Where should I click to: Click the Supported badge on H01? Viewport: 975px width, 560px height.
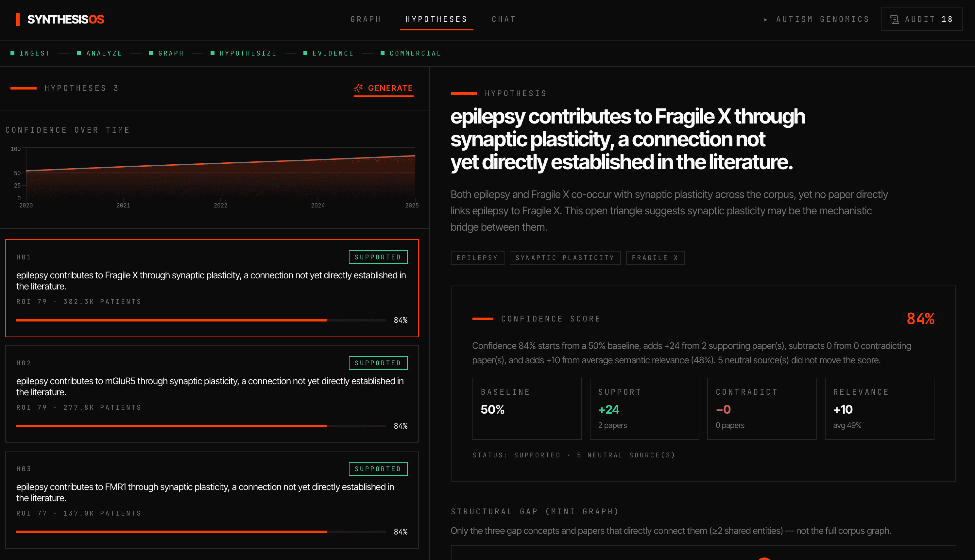(x=378, y=257)
